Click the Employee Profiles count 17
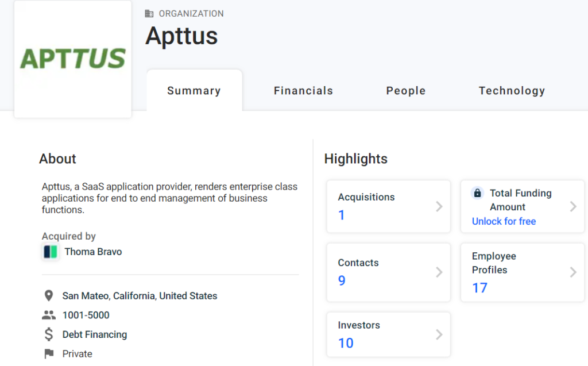The width and height of the screenshot is (588, 366). point(479,288)
